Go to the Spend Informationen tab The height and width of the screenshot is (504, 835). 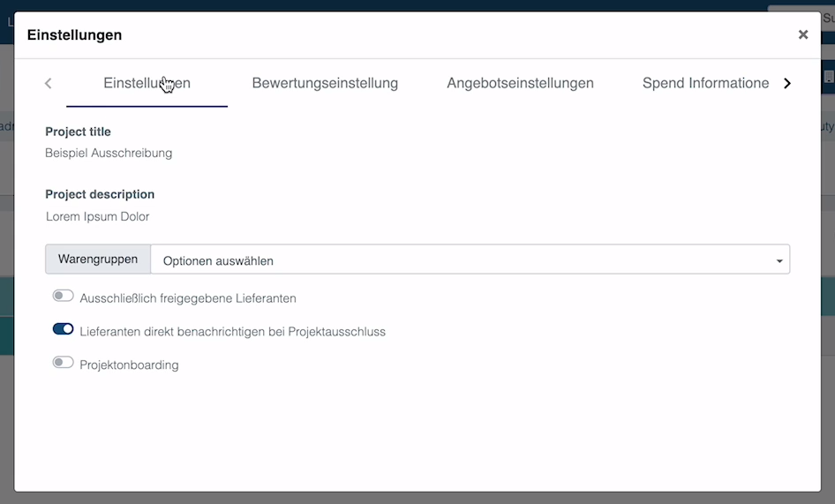[705, 83]
